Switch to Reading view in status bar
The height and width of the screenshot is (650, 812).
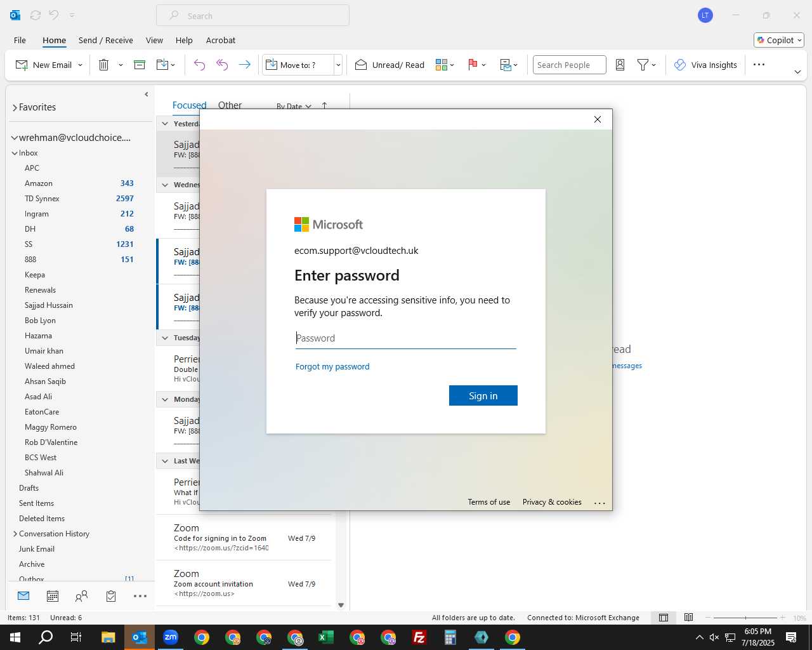pos(688,618)
